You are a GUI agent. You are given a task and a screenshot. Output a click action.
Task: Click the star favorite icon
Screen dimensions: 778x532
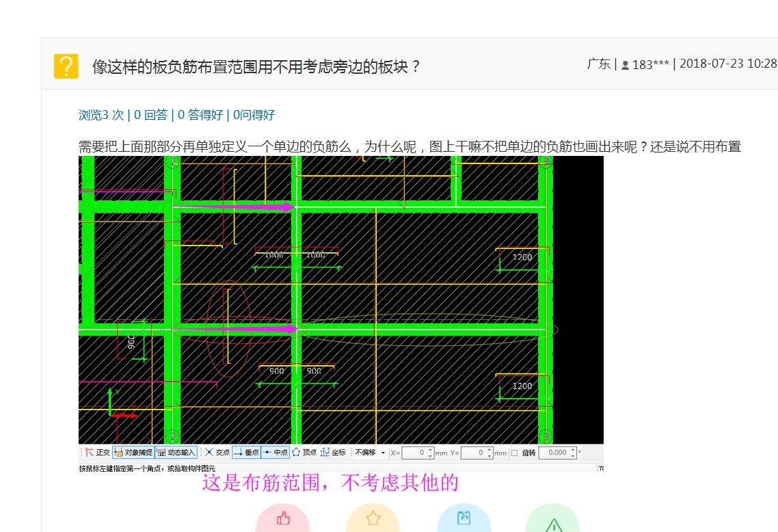(373, 518)
